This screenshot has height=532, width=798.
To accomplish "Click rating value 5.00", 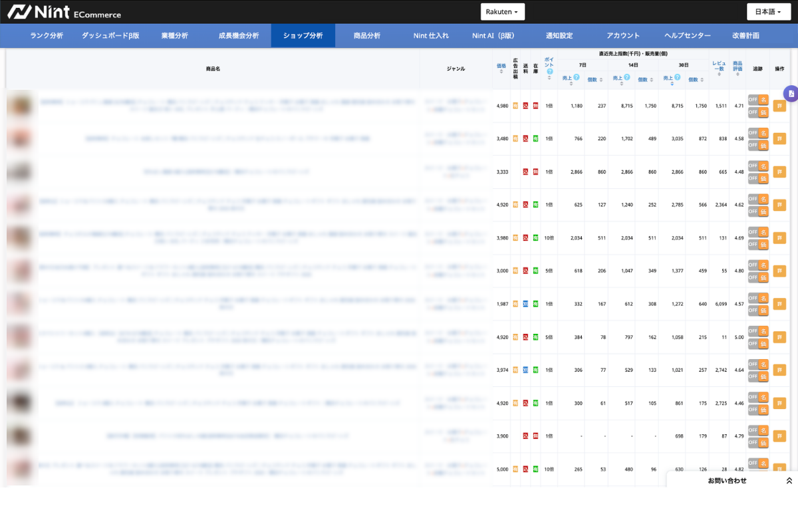I will [x=737, y=337].
